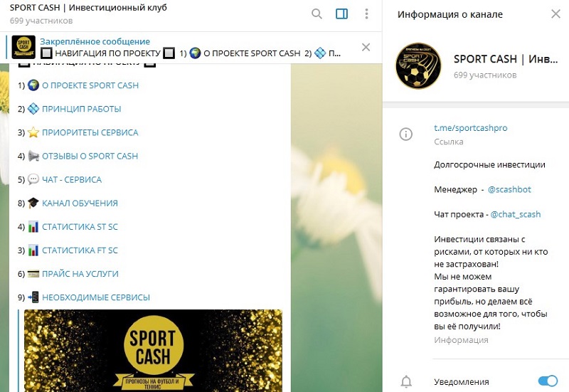
Task: Toggle the side panel layout icon
Action: pyautogui.click(x=341, y=14)
